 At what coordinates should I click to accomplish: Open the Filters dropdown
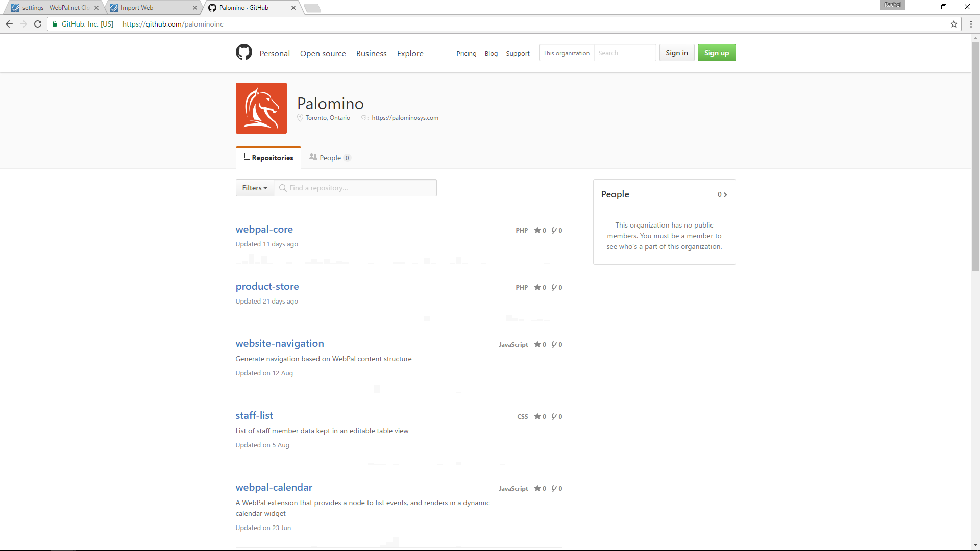255,188
